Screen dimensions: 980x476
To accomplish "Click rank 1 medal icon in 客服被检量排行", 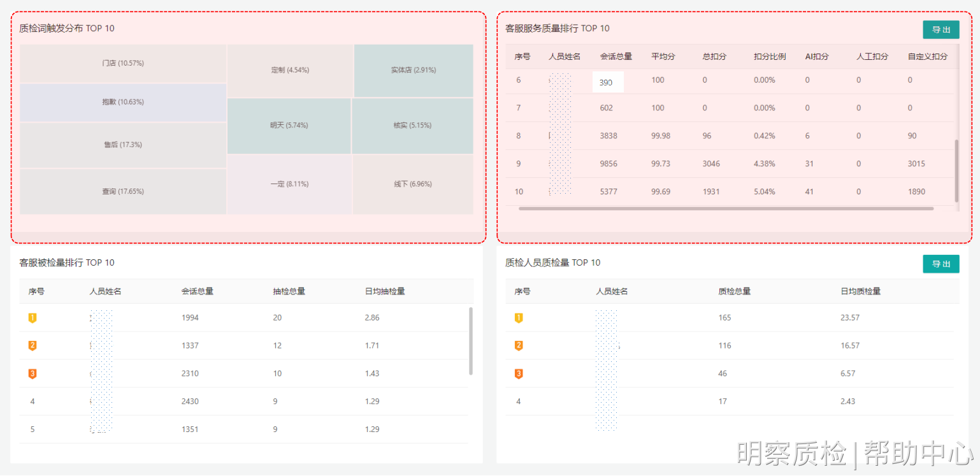I will (x=32, y=318).
